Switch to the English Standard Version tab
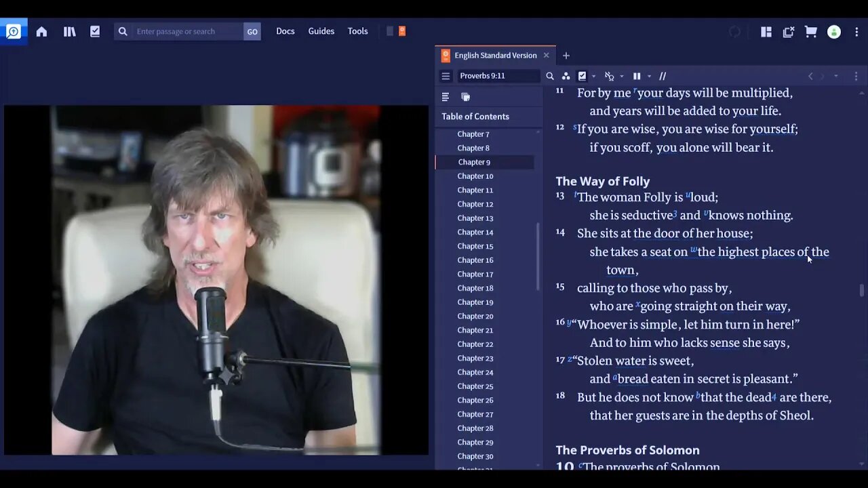This screenshot has height=488, width=868. 495,56
